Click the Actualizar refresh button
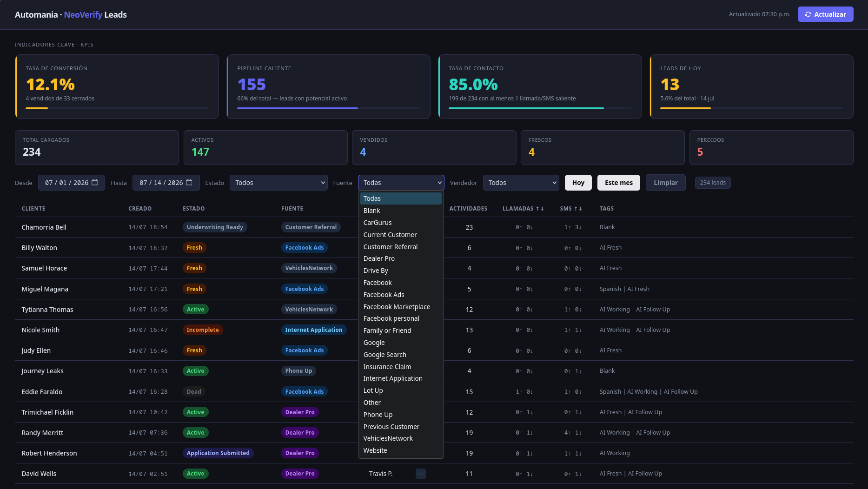The width and height of the screenshot is (868, 489). tap(825, 14)
